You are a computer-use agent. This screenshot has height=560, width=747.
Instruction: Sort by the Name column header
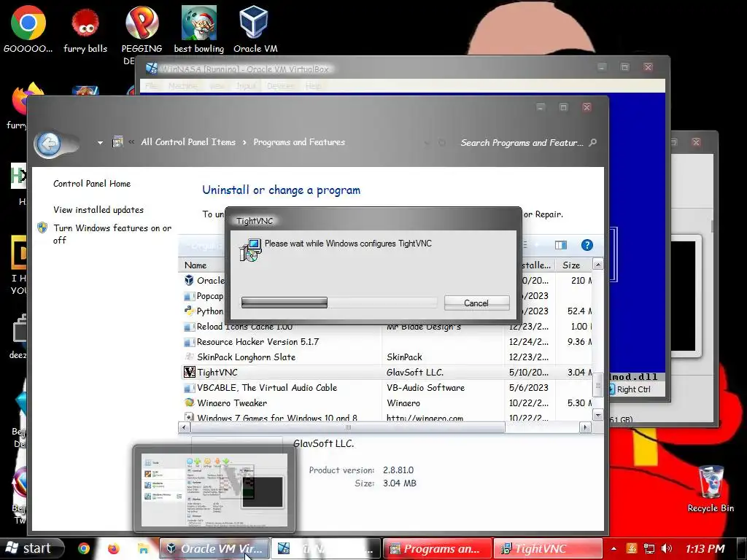(196, 265)
